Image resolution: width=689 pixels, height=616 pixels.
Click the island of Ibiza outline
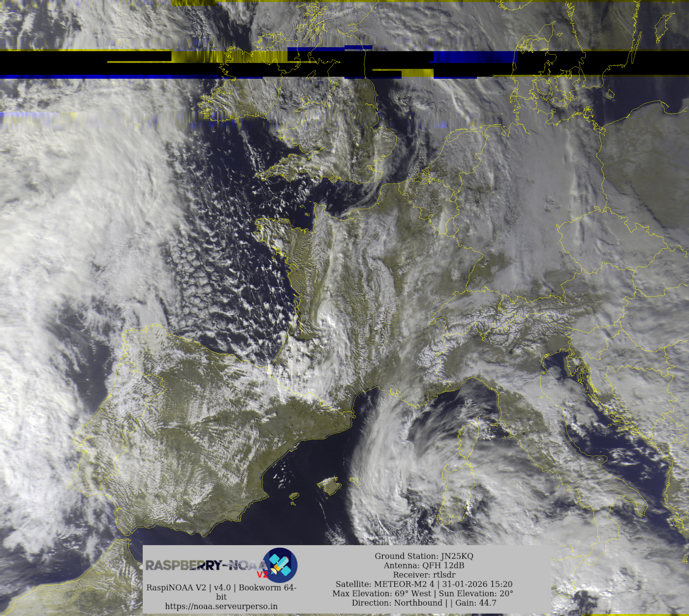point(294,496)
